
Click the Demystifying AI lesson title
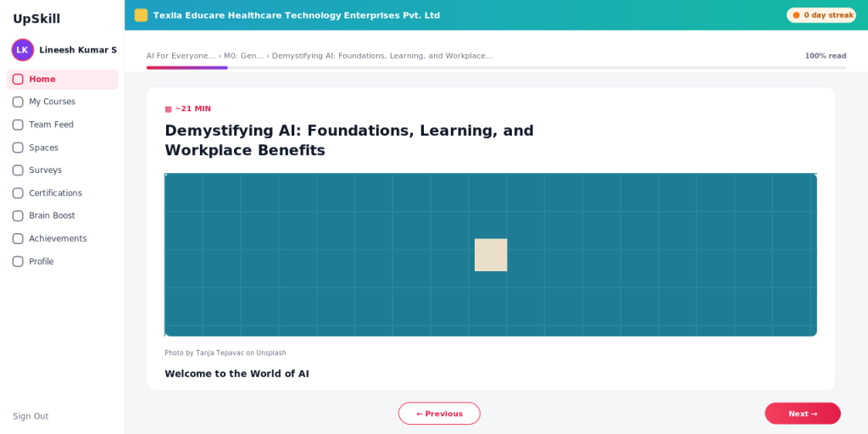point(349,140)
